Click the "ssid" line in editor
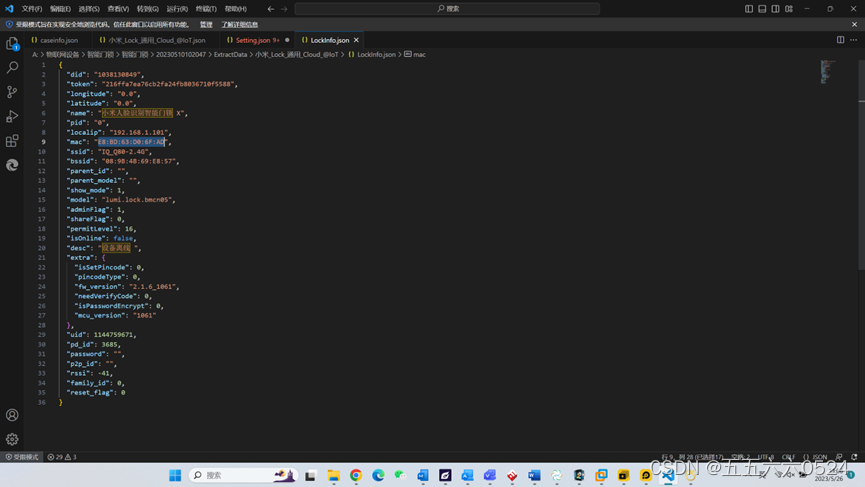 [x=109, y=152]
